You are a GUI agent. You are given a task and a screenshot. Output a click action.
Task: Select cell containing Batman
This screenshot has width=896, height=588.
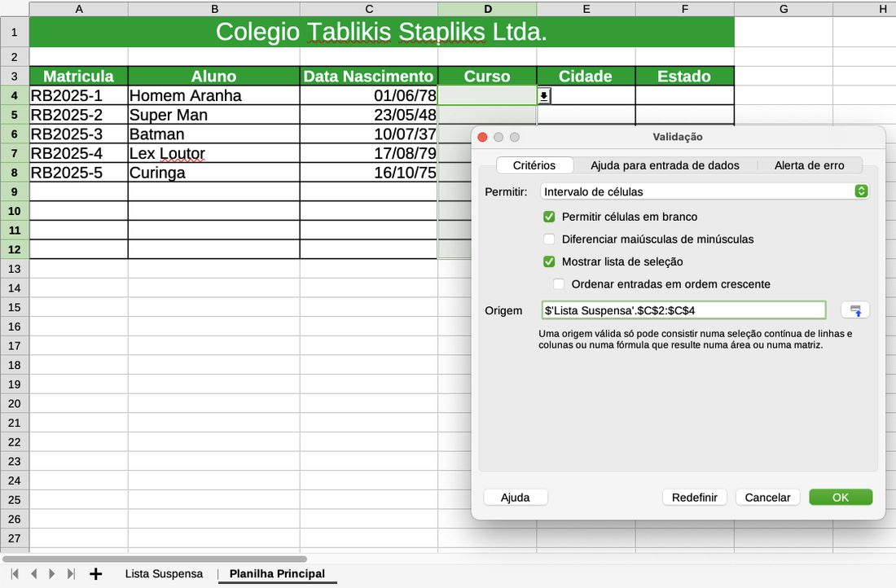click(214, 134)
